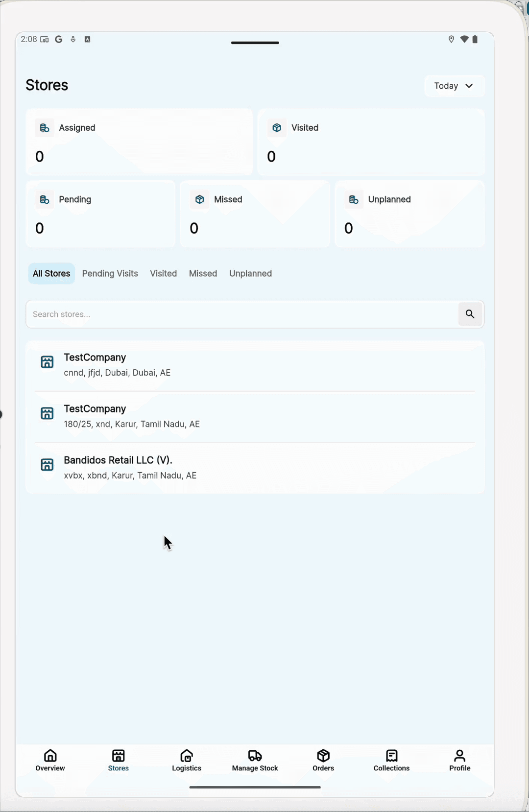Click the Google G status bar icon
Screen dimensions: 529x812
pos(59,39)
